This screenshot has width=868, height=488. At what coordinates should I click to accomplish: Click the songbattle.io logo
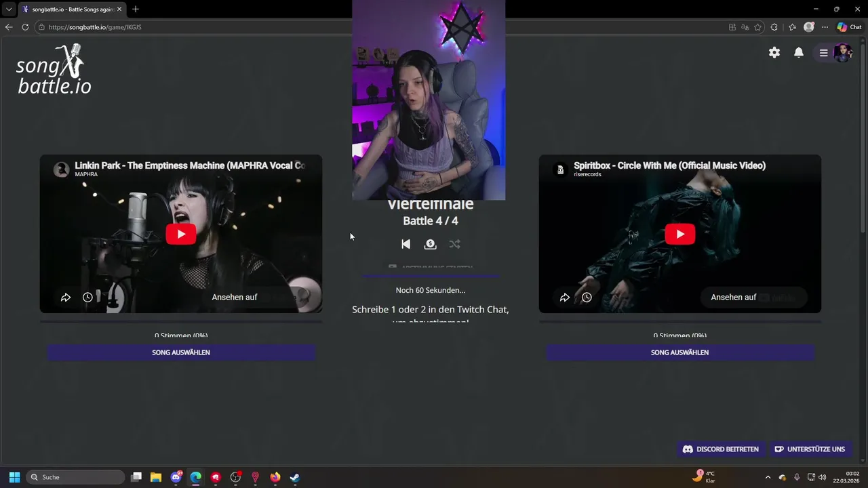[x=54, y=69]
